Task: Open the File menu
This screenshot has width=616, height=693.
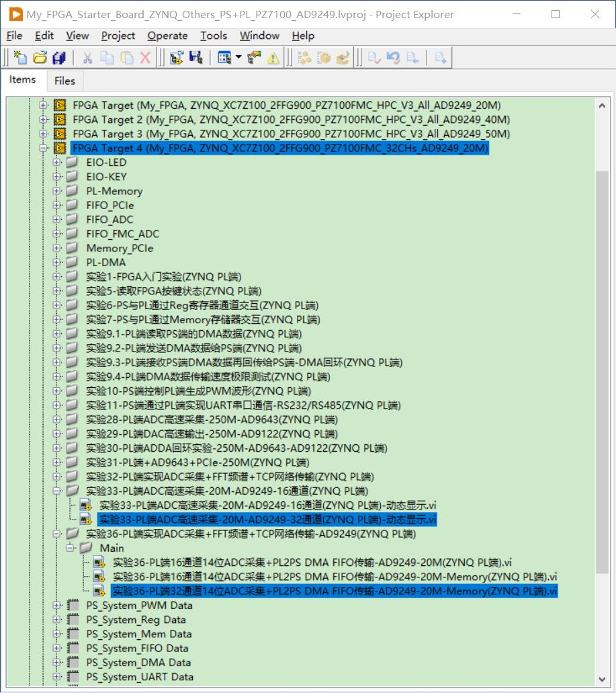Action: pyautogui.click(x=15, y=36)
